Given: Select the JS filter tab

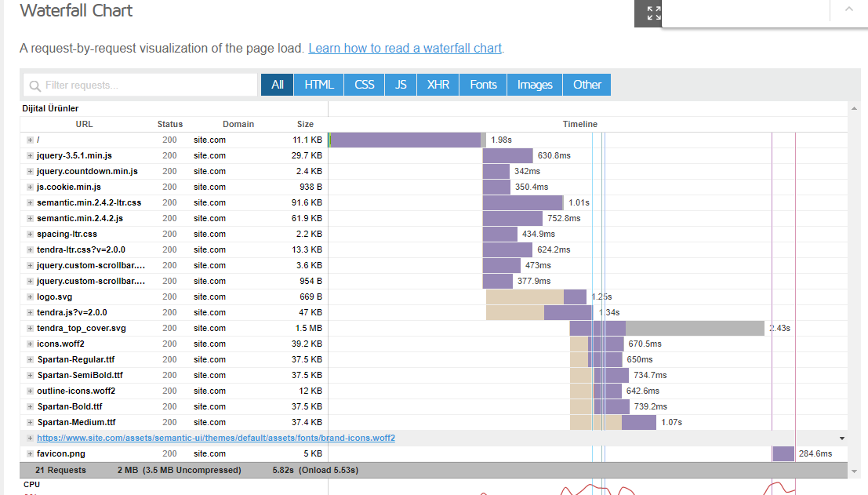Looking at the screenshot, I should [401, 85].
